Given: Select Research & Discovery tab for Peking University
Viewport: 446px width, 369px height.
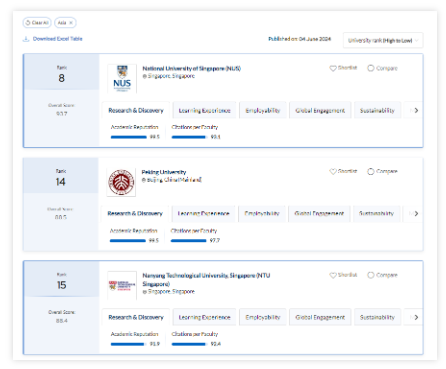Looking at the screenshot, I should click(135, 214).
